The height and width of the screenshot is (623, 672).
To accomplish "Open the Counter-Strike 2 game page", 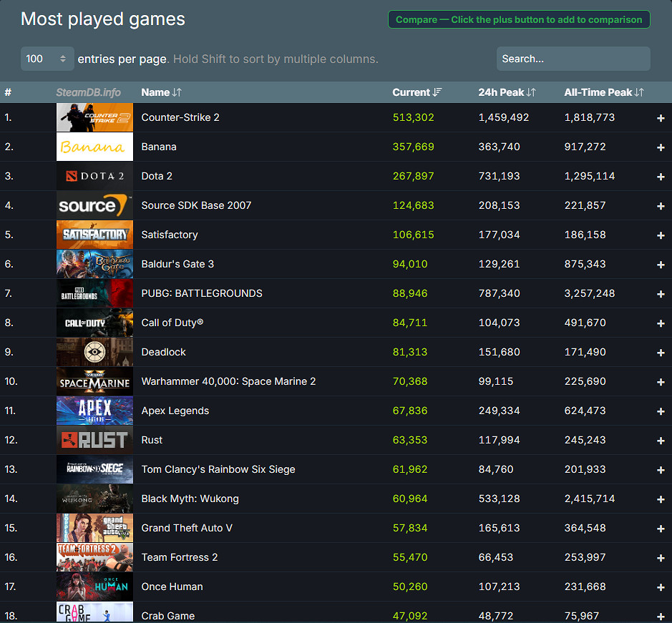I will tap(180, 117).
